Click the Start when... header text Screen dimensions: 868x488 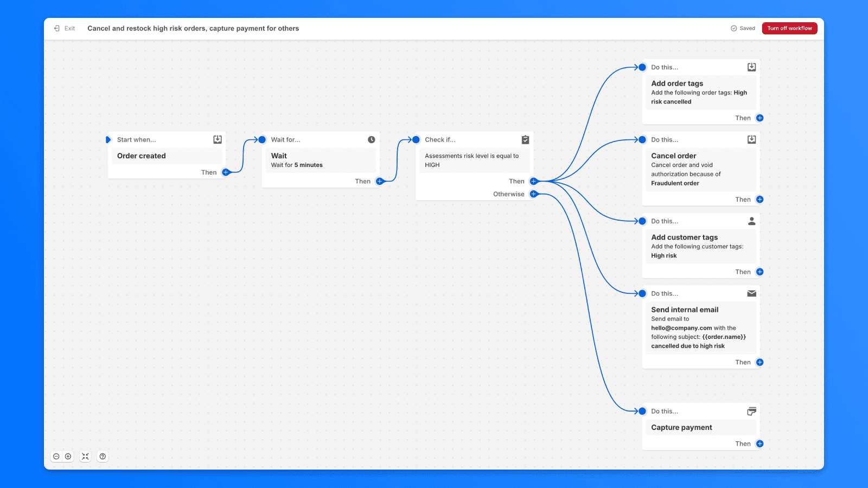[136, 139]
